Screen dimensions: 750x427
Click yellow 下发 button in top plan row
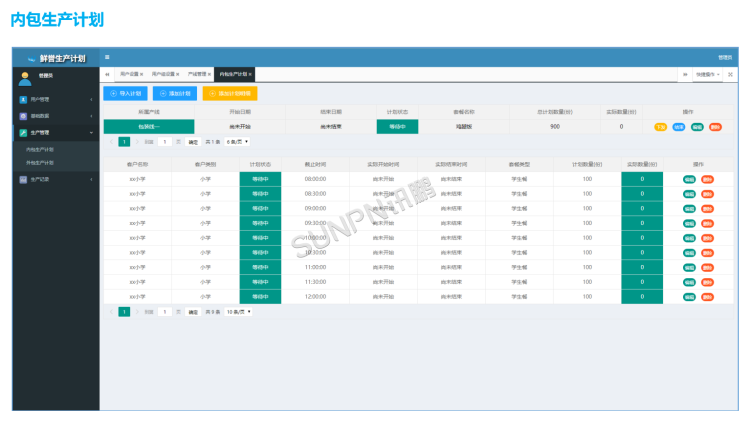click(x=661, y=127)
